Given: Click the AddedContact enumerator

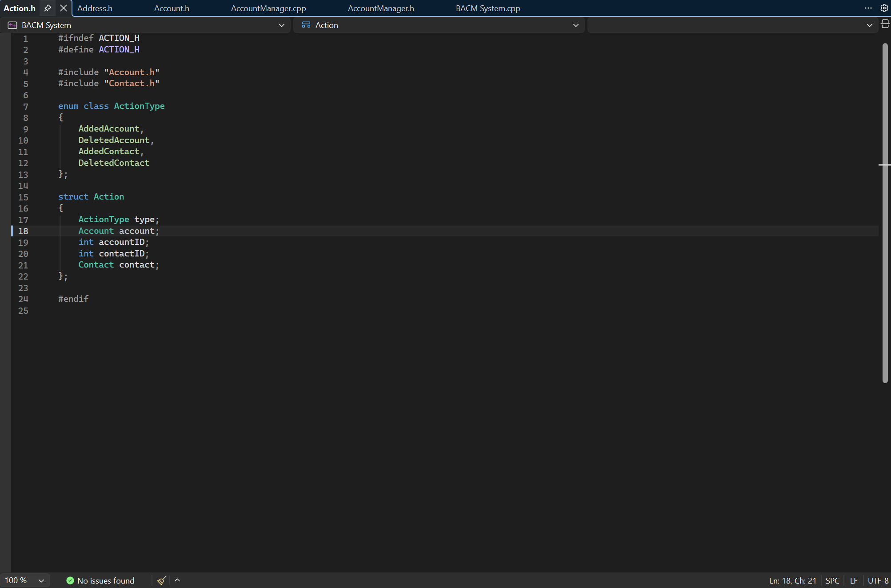Looking at the screenshot, I should click(109, 151).
